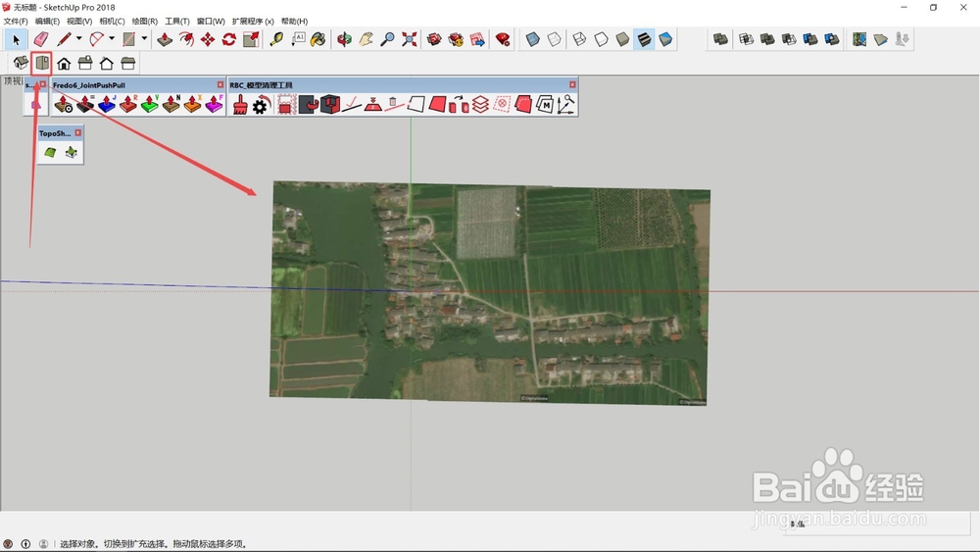Open the 文件(F) menu
The image size is (980, 552).
[17, 22]
